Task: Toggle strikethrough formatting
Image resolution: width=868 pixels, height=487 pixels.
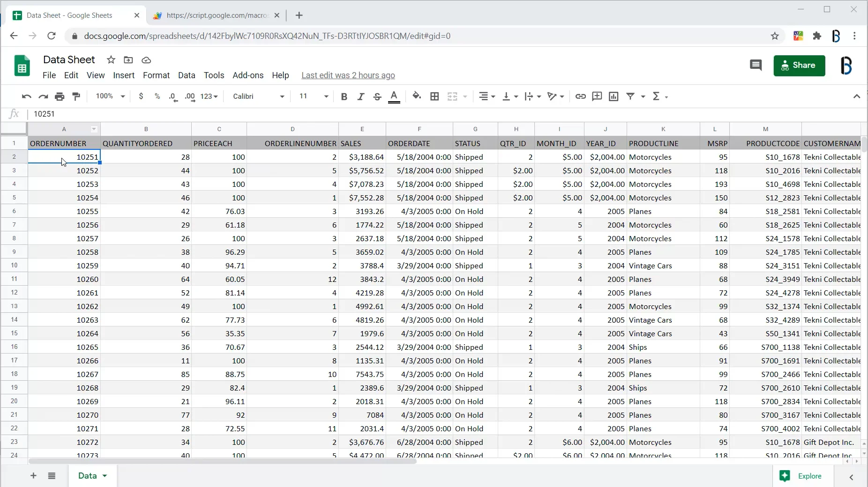Action: point(377,96)
